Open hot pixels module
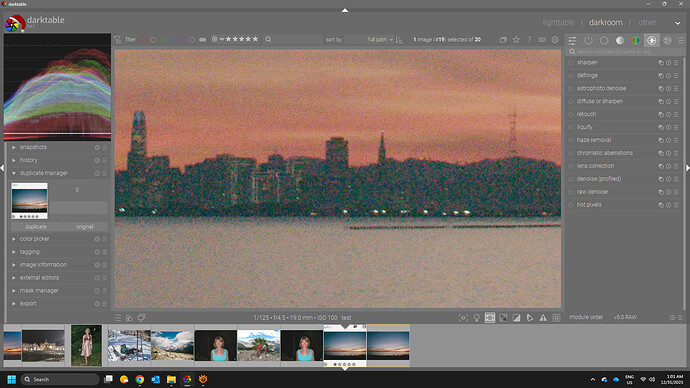The width and height of the screenshot is (690, 388). (589, 205)
